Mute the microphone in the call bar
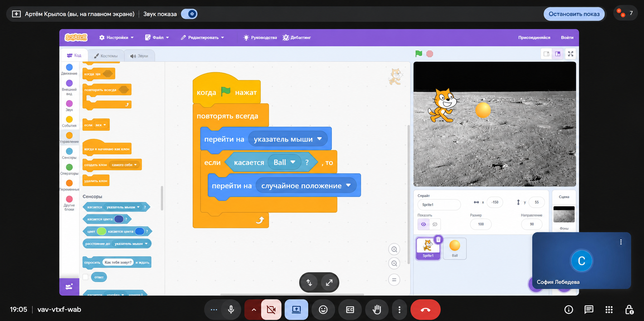Viewport: 644px width, 321px height. [231, 309]
